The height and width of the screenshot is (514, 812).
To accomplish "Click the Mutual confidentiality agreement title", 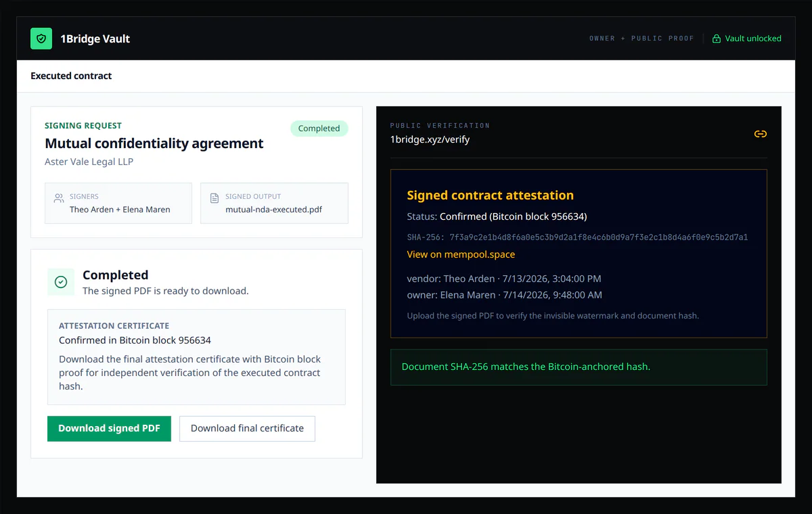I will pos(154,143).
